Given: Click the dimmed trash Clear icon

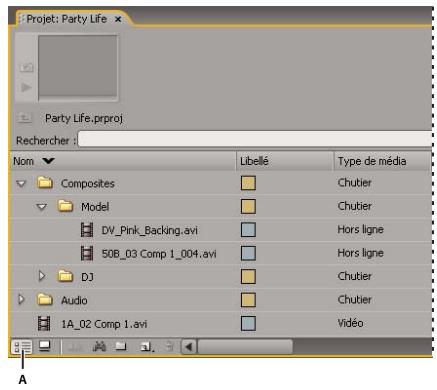Looking at the screenshot, I should pos(169,347).
